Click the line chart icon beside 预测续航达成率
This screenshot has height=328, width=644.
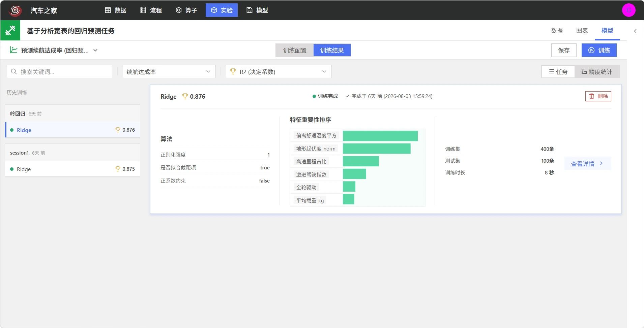pyautogui.click(x=13, y=50)
